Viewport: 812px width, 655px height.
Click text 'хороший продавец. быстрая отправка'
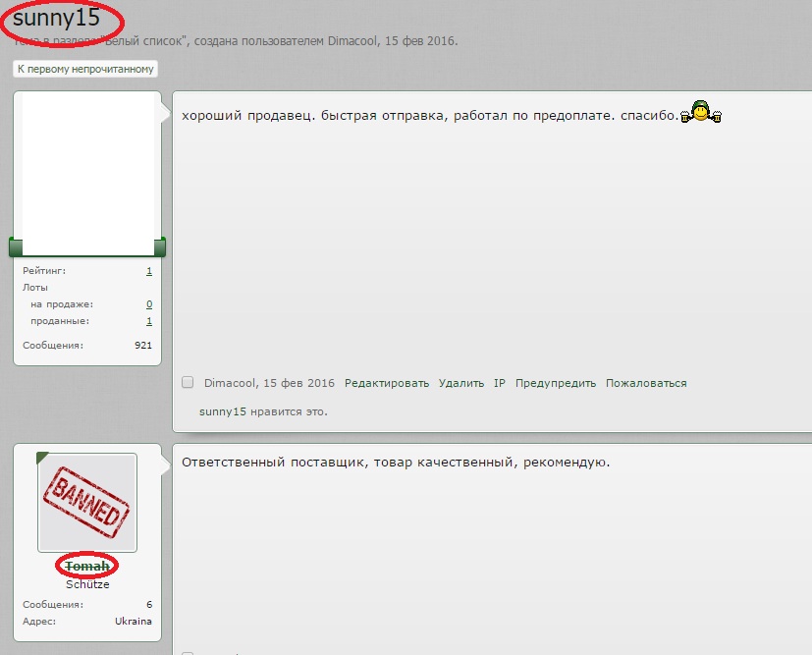[x=313, y=116]
